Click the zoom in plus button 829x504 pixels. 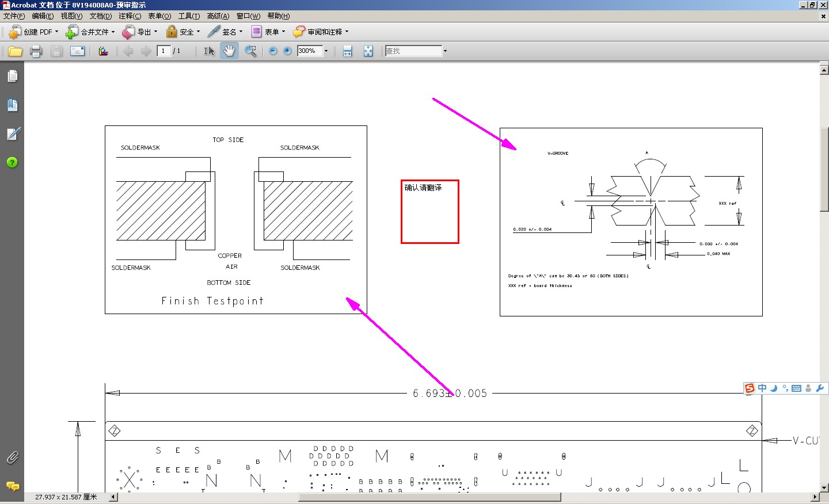tap(287, 51)
